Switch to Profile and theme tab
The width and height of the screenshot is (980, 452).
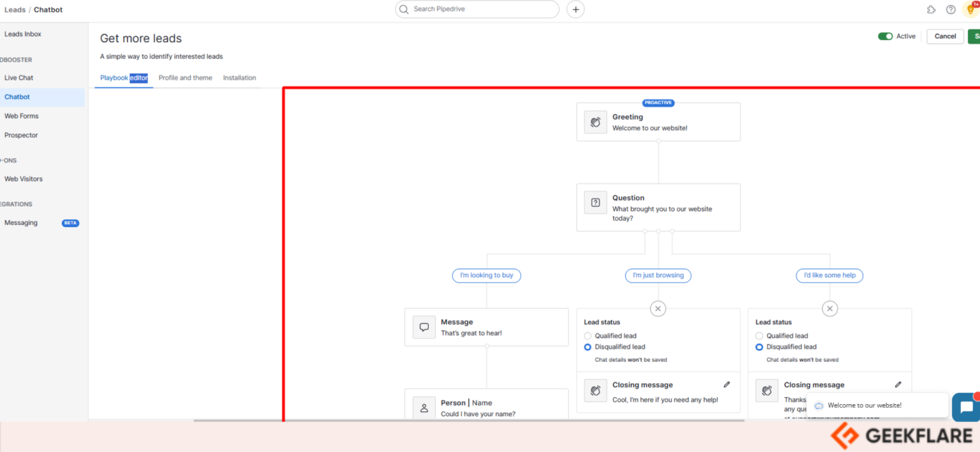point(185,78)
